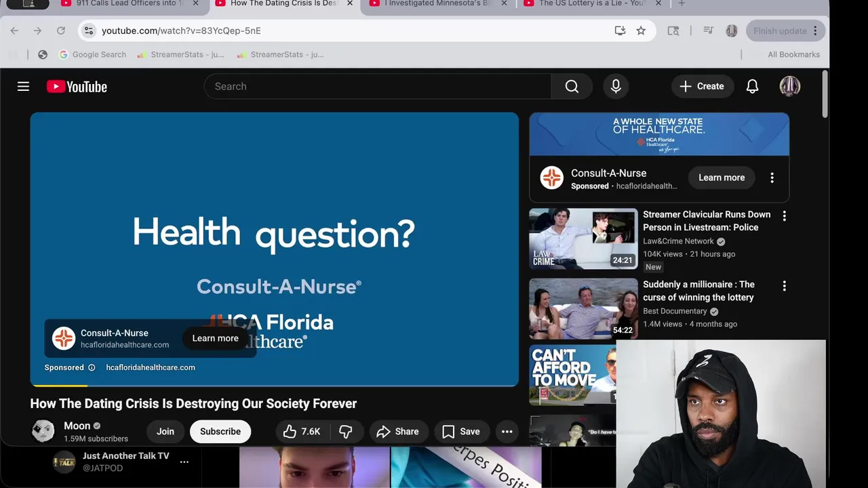This screenshot has width=868, height=488.
Task: Open the first StreamerStats bookmark
Action: click(x=180, y=54)
